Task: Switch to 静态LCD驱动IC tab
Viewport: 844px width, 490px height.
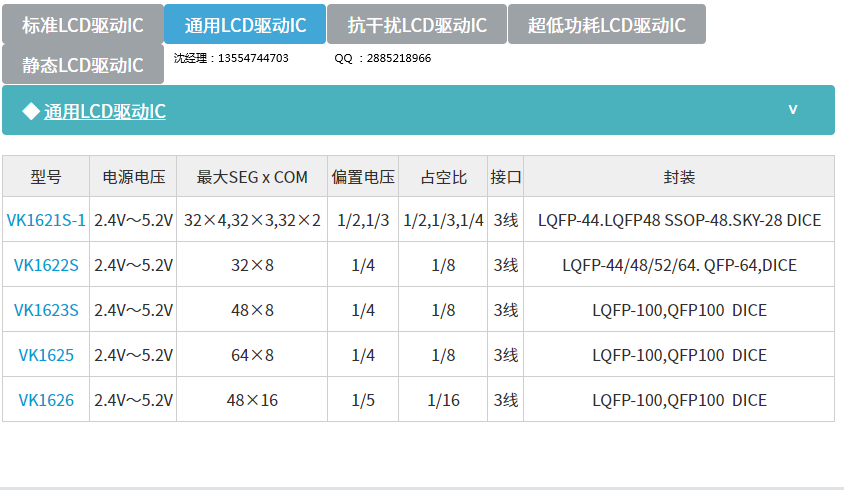Action: (83, 65)
